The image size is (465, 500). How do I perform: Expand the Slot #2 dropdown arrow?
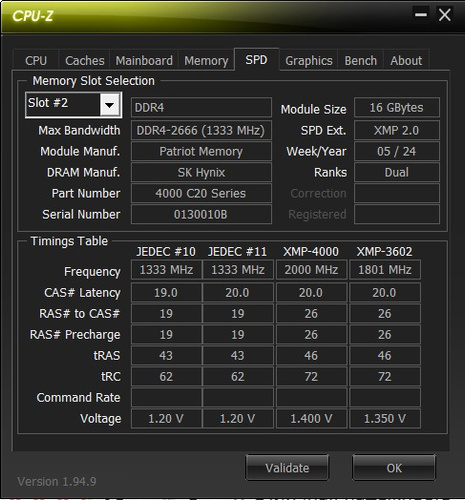click(x=109, y=105)
